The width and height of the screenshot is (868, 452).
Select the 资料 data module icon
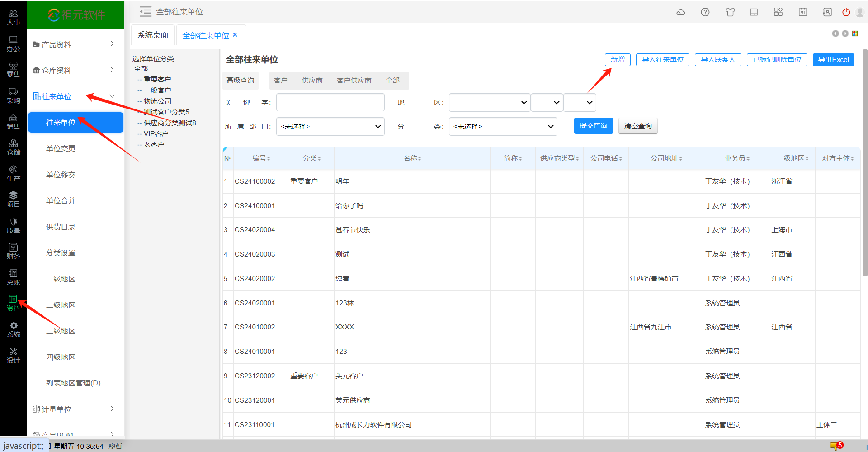pos(14,304)
